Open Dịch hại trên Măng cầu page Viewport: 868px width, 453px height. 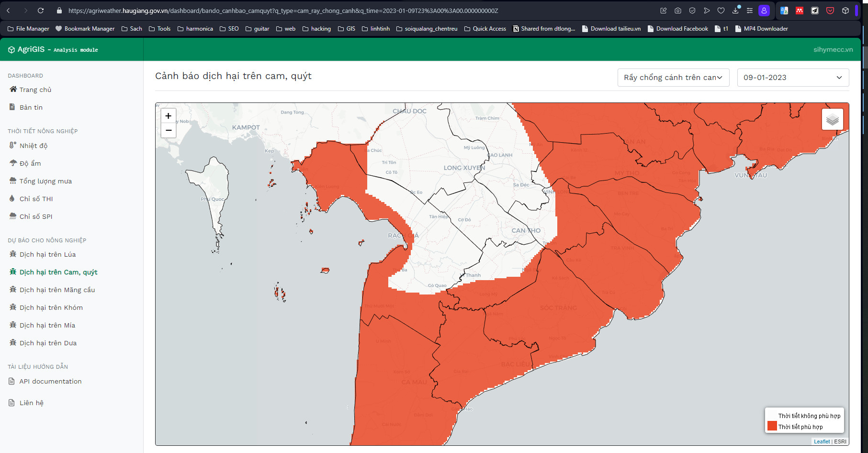pos(57,290)
